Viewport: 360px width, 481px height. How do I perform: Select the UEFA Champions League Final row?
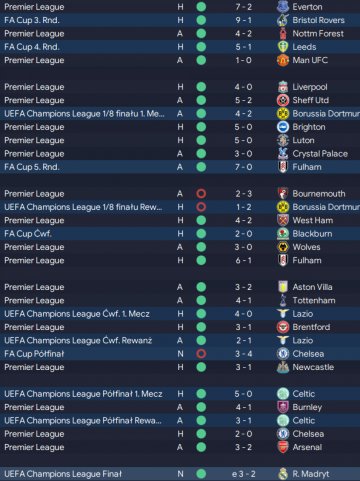(x=180, y=474)
